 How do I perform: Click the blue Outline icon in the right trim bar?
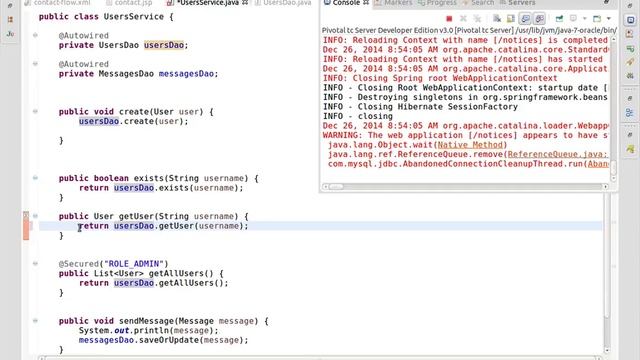[630, 113]
